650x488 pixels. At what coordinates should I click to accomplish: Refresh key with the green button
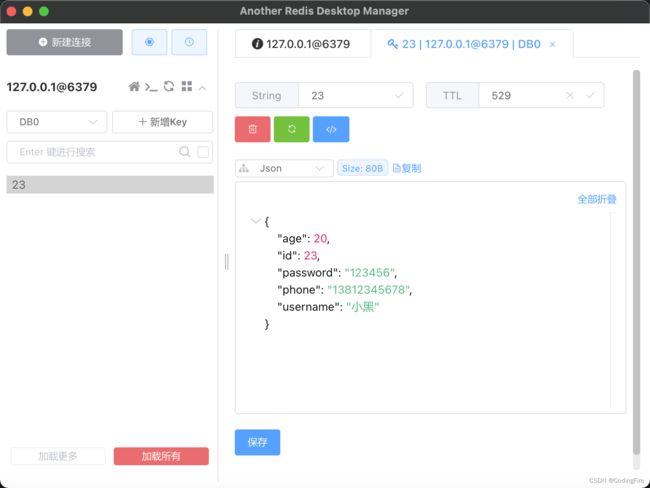point(291,129)
